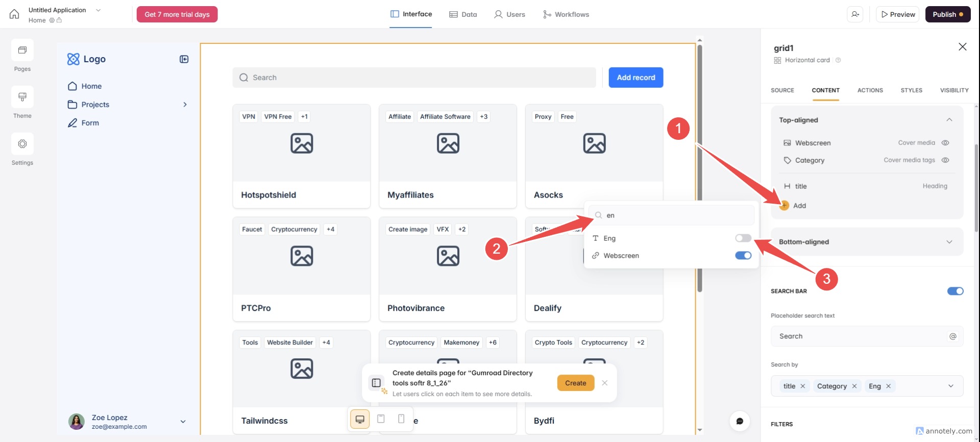Turn off the Search Bar toggle
980x442 pixels.
point(955,291)
